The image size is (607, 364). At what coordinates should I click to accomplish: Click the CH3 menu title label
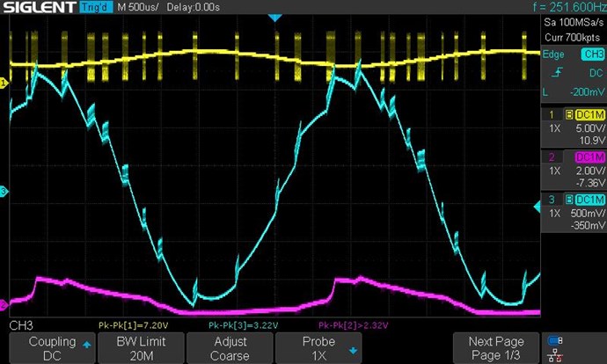[x=21, y=325]
